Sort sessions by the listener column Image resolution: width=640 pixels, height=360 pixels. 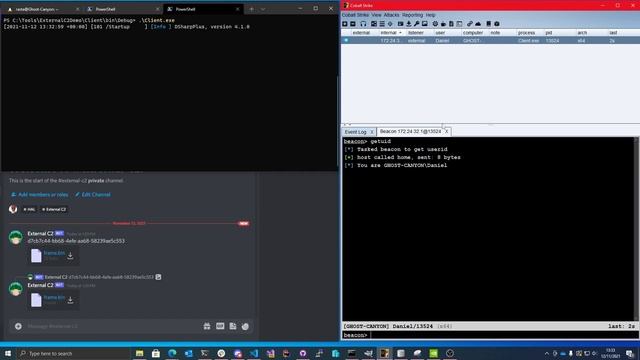click(416, 33)
